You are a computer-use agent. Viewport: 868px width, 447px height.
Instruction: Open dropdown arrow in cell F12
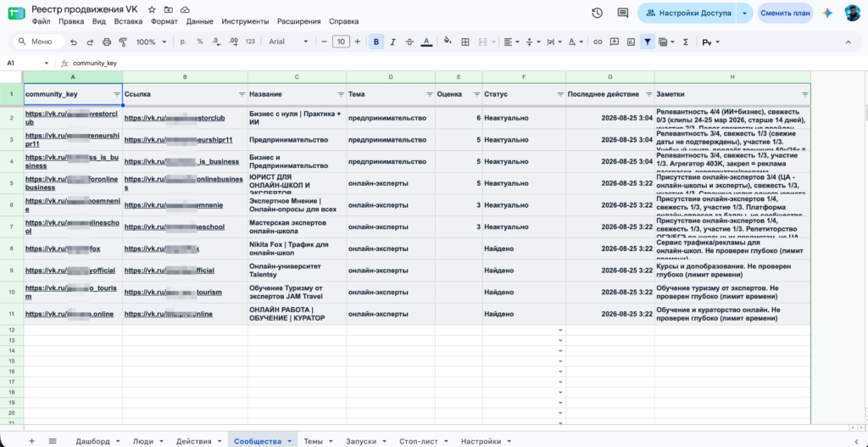(x=559, y=330)
